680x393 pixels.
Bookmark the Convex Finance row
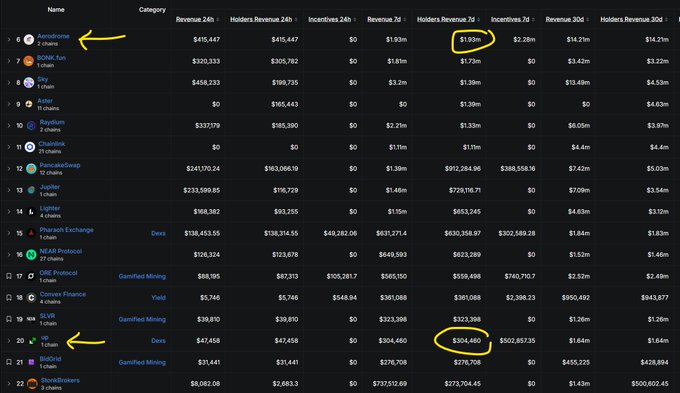[x=9, y=298]
